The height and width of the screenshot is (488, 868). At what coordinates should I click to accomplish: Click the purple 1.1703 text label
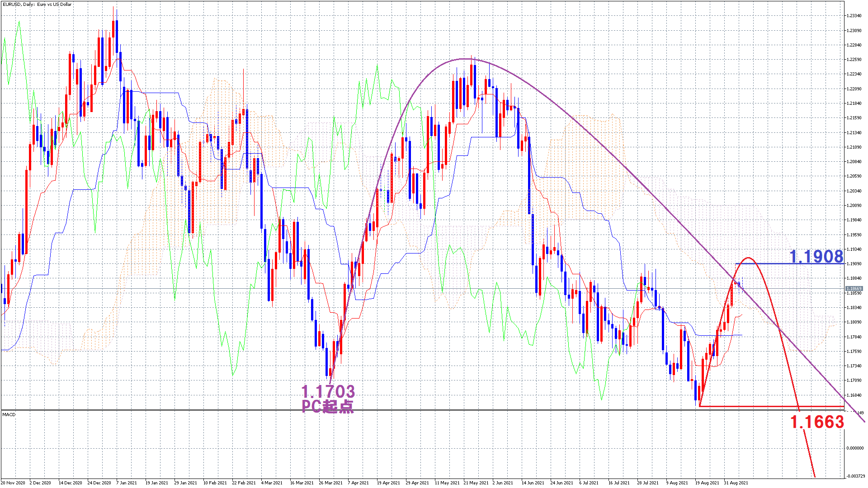[328, 391]
